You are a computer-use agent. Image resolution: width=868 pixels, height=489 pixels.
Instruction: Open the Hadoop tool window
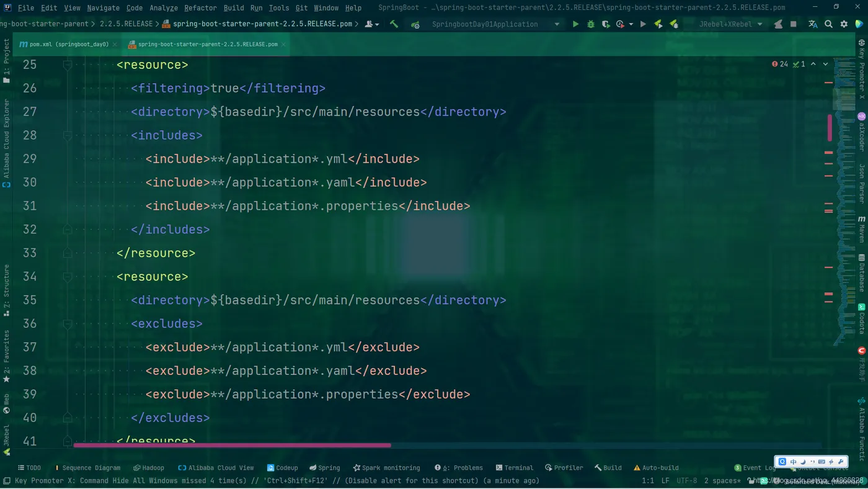(x=149, y=468)
